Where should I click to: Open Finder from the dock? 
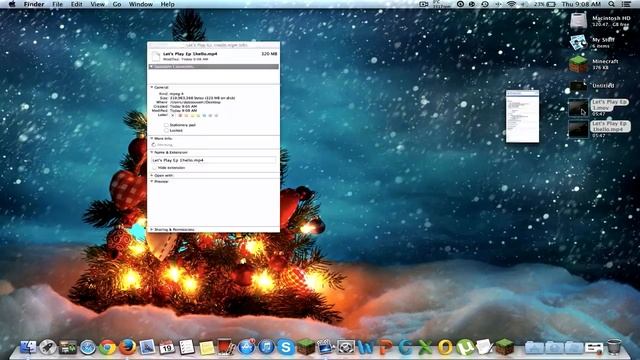[28, 347]
